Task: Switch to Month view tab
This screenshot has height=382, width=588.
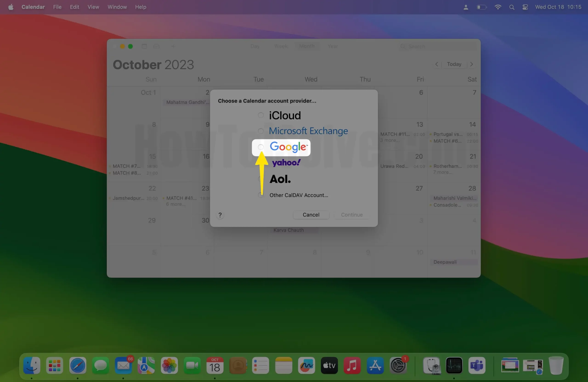Action: coord(307,46)
